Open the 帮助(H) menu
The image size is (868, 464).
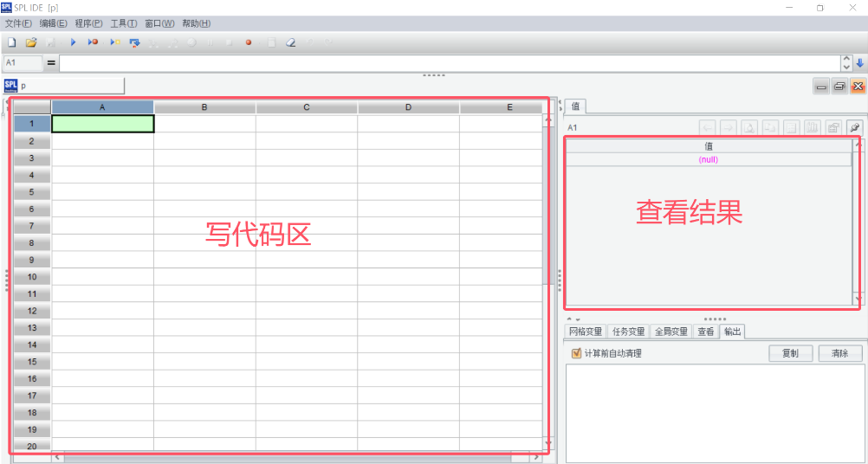(196, 23)
